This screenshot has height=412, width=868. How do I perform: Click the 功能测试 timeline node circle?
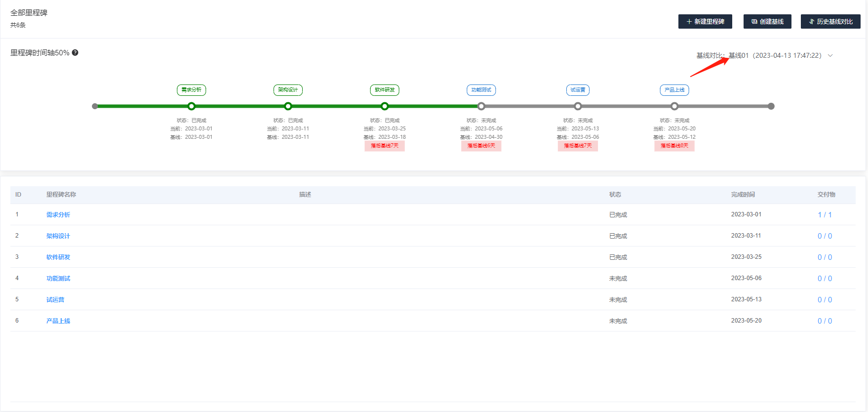coord(481,106)
